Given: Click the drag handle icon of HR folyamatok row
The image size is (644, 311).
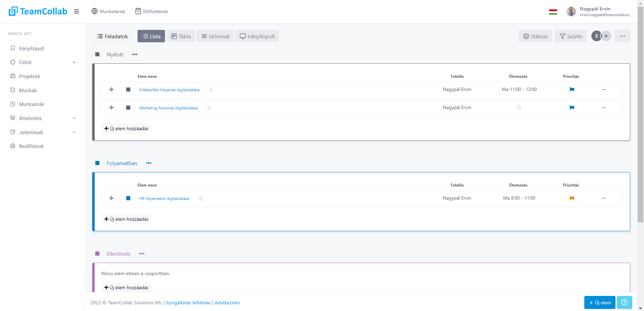Looking at the screenshot, I should pyautogui.click(x=111, y=198).
